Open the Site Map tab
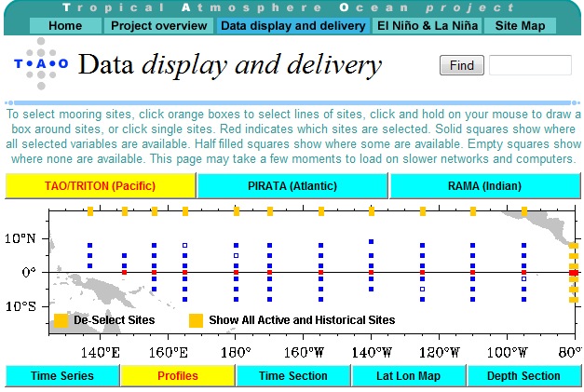 click(x=520, y=26)
